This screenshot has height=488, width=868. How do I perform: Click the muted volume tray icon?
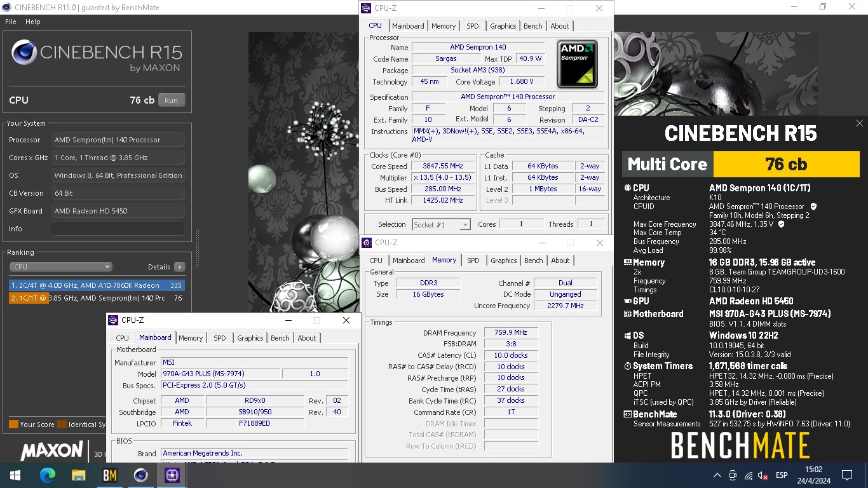pos(763,475)
